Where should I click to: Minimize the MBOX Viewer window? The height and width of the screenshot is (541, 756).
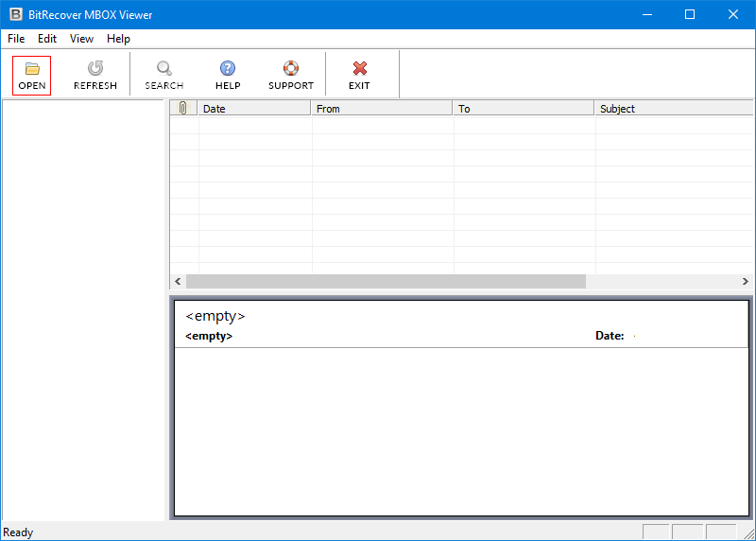pos(647,14)
